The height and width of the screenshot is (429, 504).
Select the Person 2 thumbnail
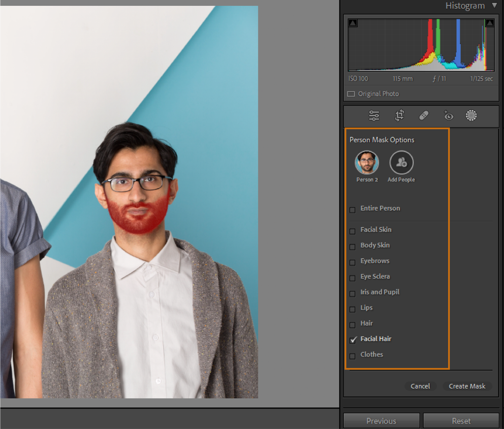367,163
